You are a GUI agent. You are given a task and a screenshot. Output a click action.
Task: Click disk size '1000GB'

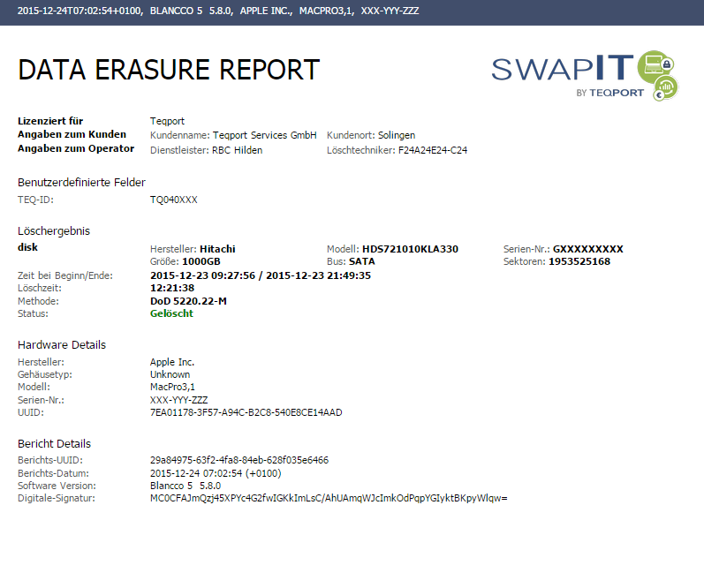201,261
